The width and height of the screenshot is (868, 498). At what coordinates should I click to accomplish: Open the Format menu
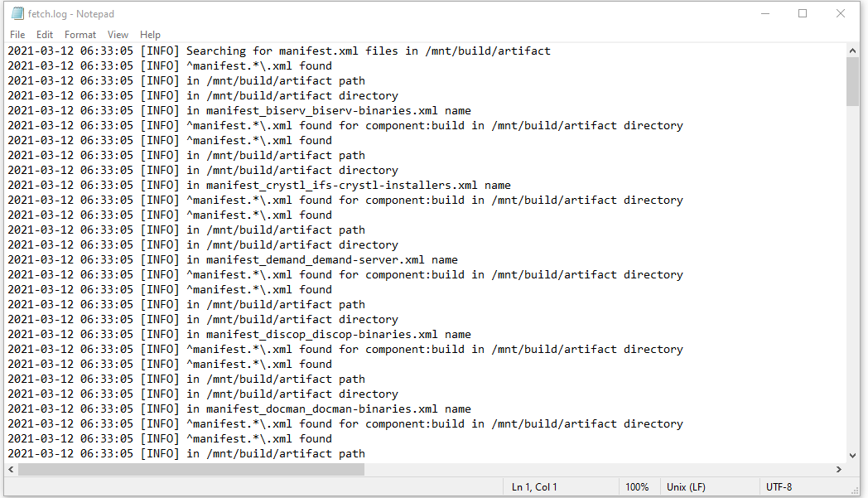pos(80,34)
